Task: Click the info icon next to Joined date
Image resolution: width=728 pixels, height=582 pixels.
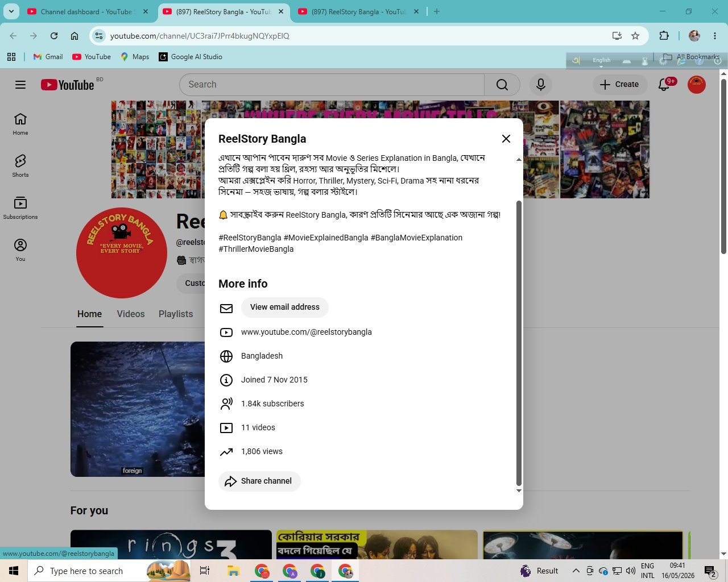Action: pyautogui.click(x=226, y=380)
